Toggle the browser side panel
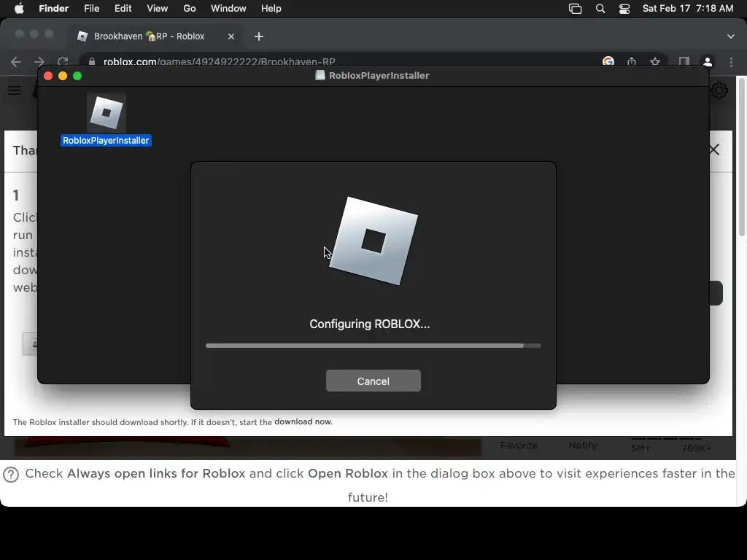The width and height of the screenshot is (747, 560). point(684,61)
